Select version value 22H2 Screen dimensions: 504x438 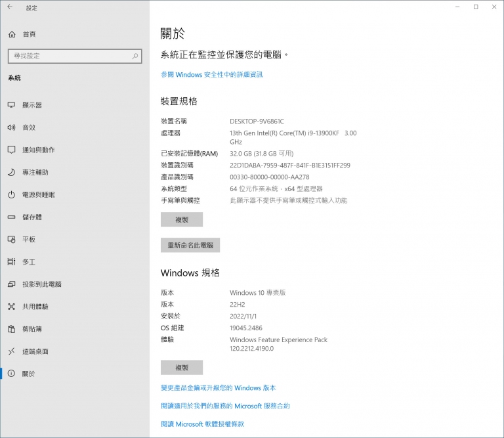click(237, 305)
